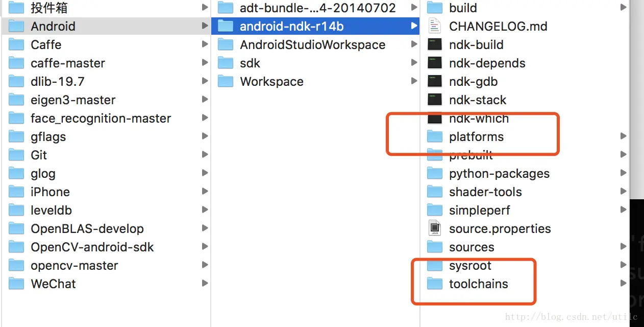Viewport: 644px width, 327px height.
Task: Expand the platforms folder arrow
Action: click(623, 136)
